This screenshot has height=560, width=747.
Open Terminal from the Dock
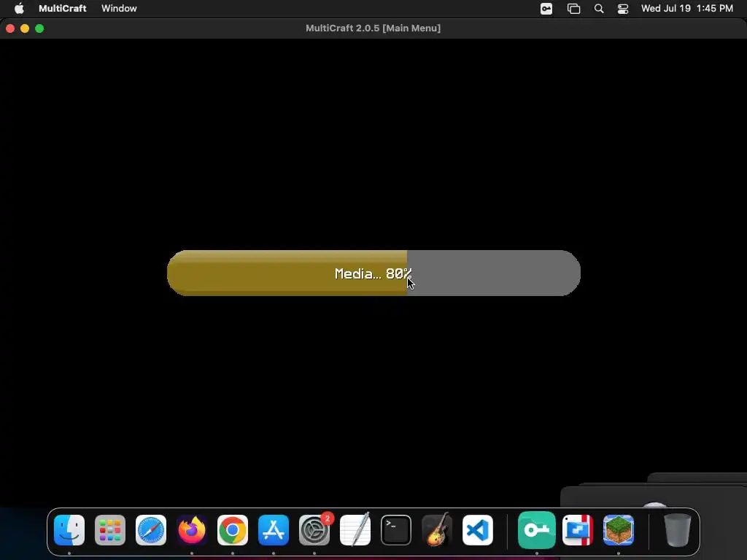pos(396,530)
